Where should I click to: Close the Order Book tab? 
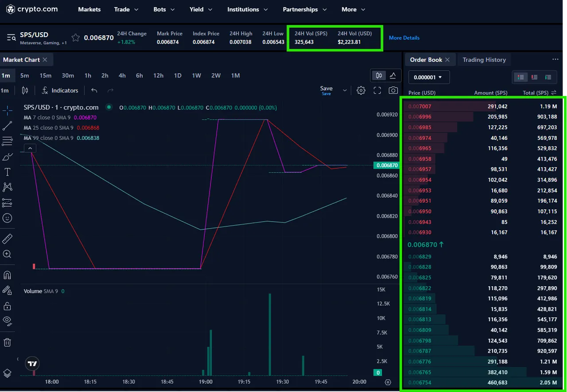pos(447,60)
